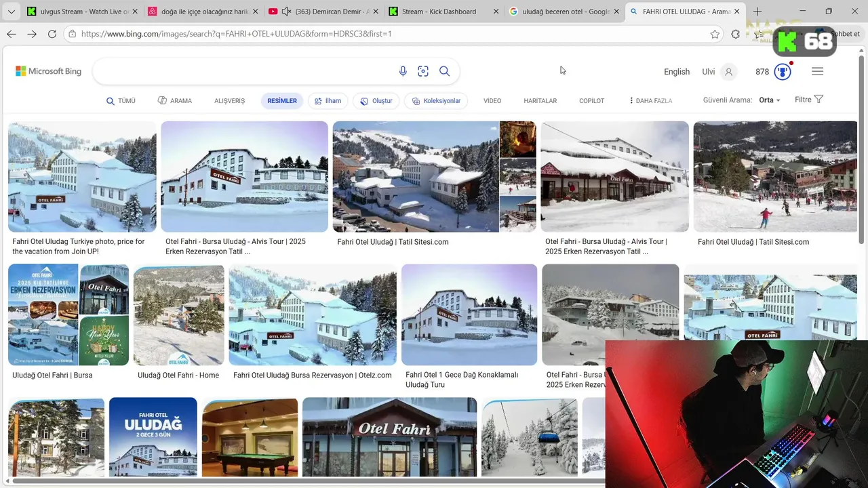Switch to uludağ beceren otel Google tab
This screenshot has height=488, width=868.
(x=564, y=12)
